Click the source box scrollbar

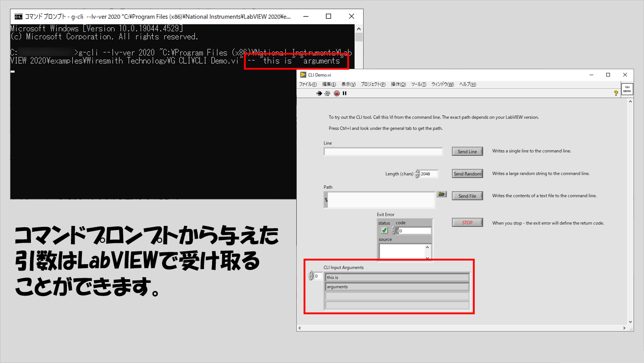(x=428, y=252)
